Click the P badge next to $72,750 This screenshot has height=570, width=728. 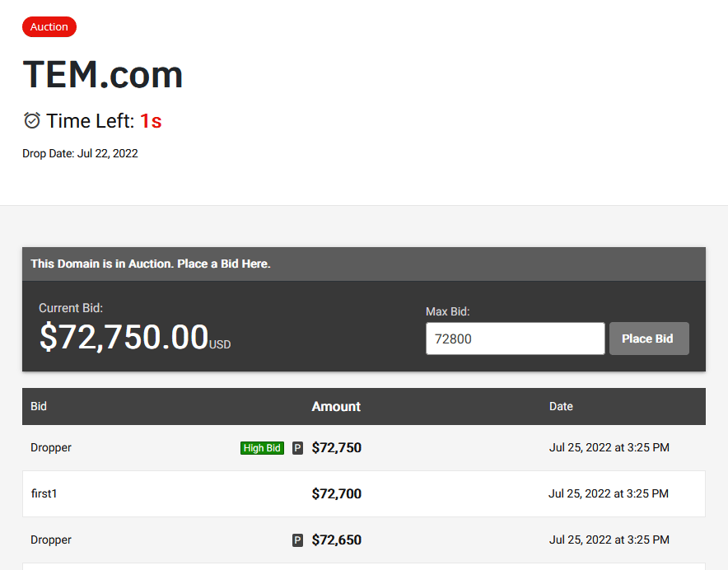(x=297, y=448)
